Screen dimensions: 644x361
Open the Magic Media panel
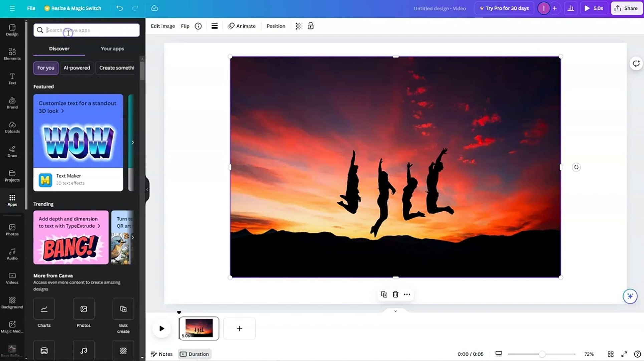(12, 326)
